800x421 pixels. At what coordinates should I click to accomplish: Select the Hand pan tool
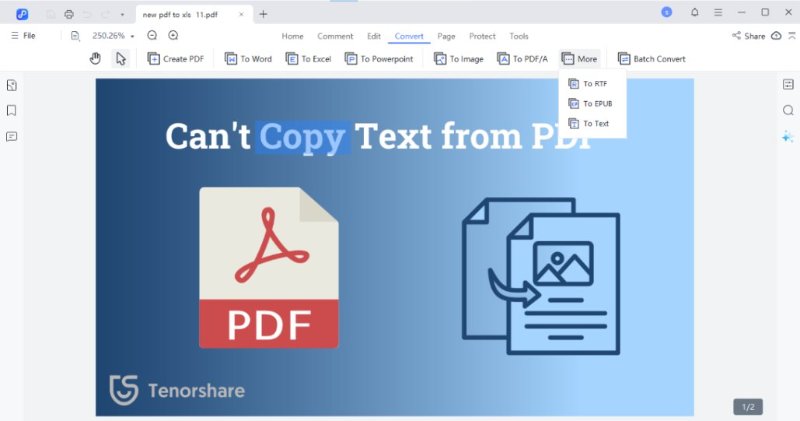coord(96,59)
